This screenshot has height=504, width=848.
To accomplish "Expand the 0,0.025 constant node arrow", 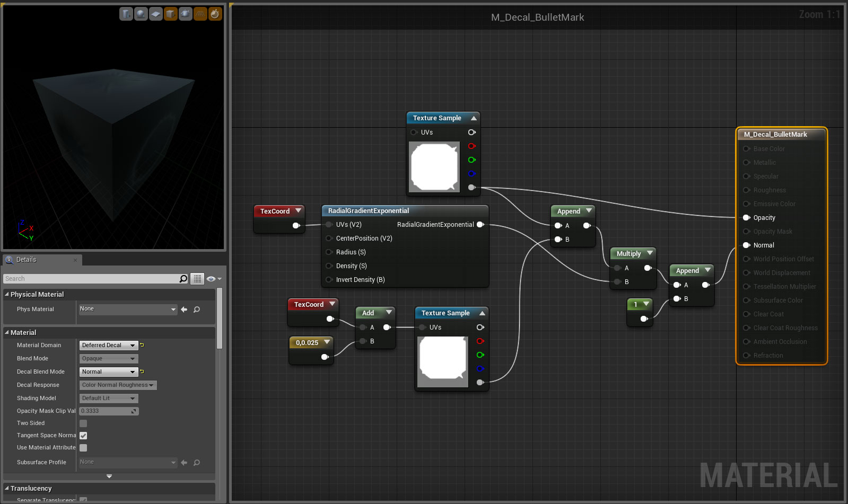I will [327, 342].
